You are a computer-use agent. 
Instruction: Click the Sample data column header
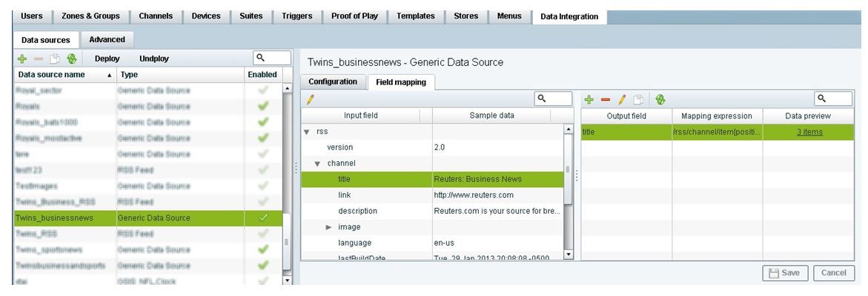tap(491, 115)
